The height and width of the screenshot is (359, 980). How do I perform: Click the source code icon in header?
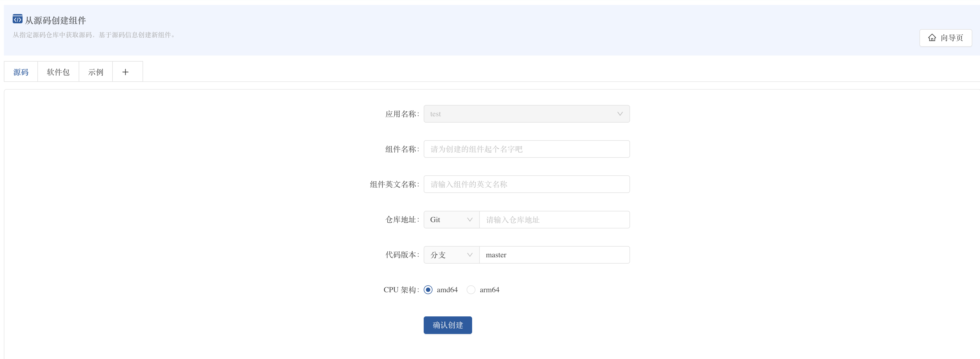(17, 19)
